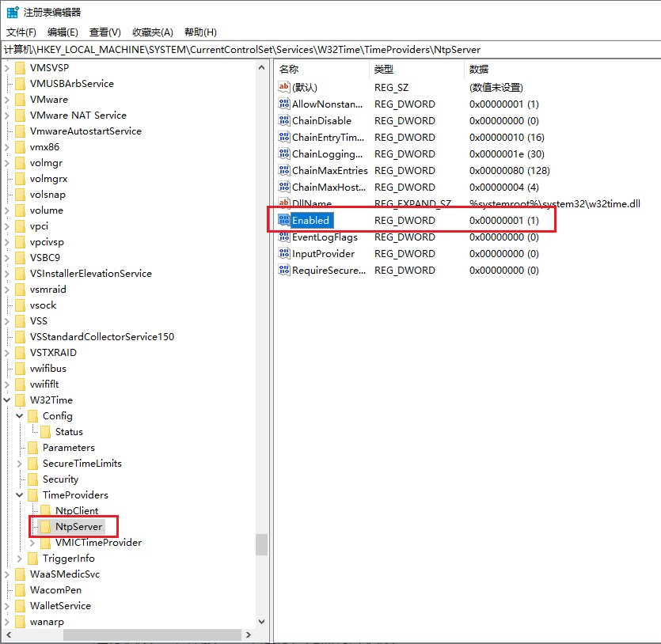Screen dimensions: 661x644
Task: Click the (默认) string value icon
Action: pos(284,87)
